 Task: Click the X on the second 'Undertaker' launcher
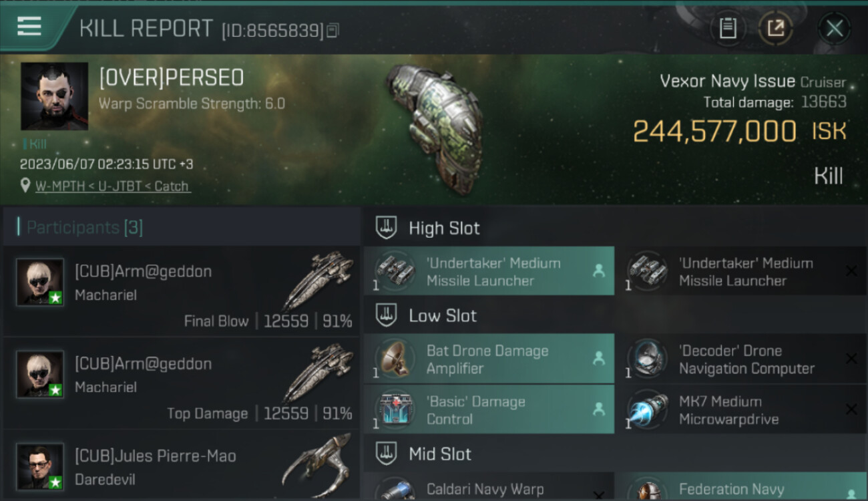[x=851, y=271]
